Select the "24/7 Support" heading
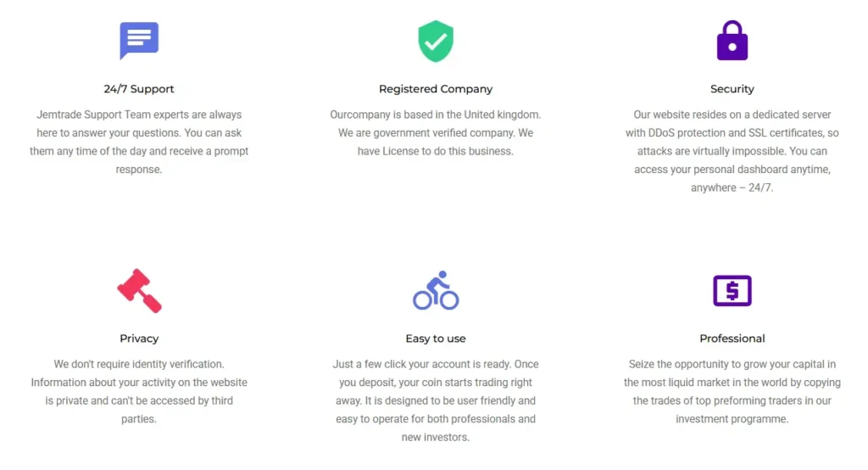 coord(139,89)
